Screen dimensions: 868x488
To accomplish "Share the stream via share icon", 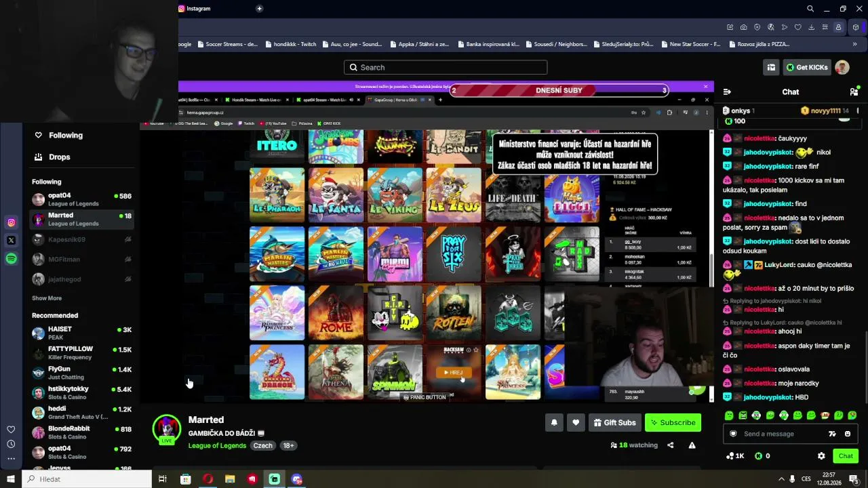I will coord(671,445).
